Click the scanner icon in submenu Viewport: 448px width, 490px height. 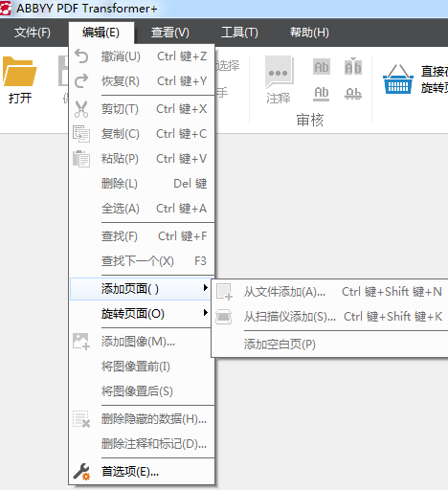point(223,317)
